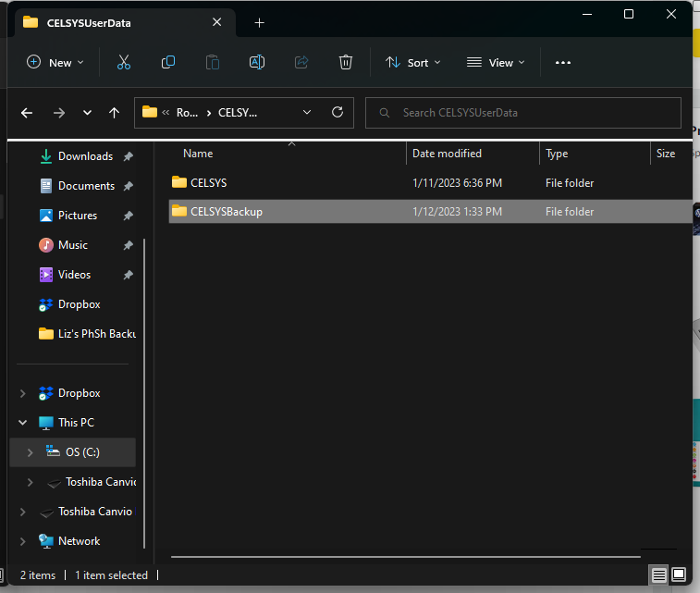Open the View layout dropdown
The image size is (700, 593).
[496, 62]
